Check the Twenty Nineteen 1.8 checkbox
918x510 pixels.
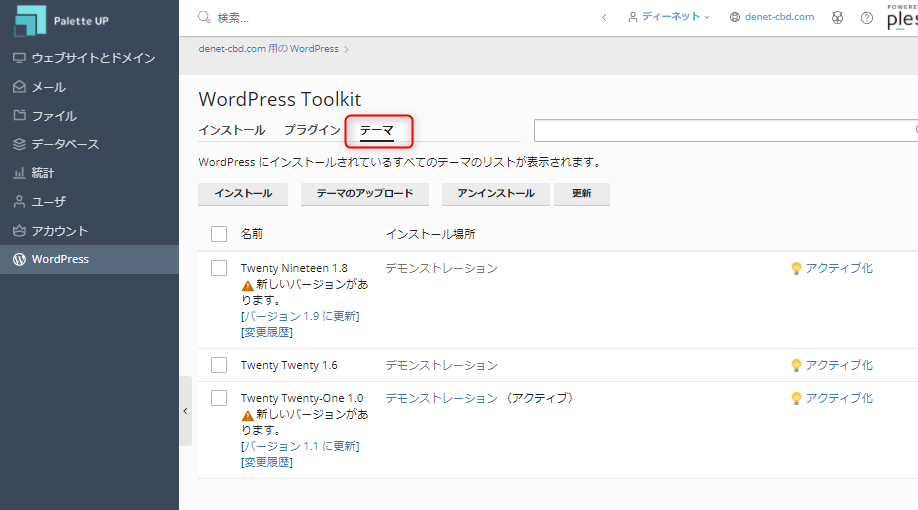point(219,268)
